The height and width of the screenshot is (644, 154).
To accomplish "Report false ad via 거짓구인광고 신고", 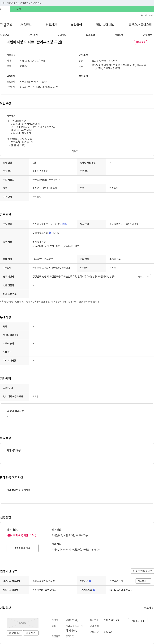I will pyautogui.click(x=142, y=571).
